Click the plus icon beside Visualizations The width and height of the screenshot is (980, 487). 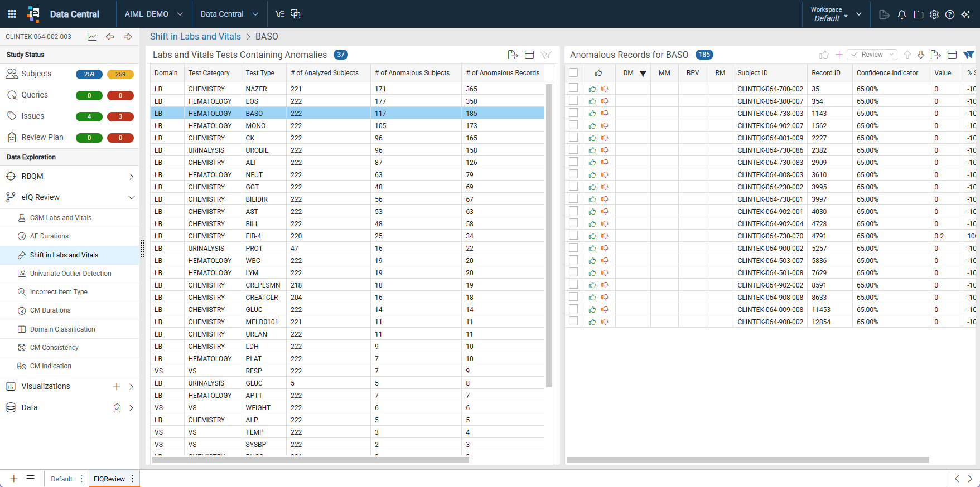point(117,387)
